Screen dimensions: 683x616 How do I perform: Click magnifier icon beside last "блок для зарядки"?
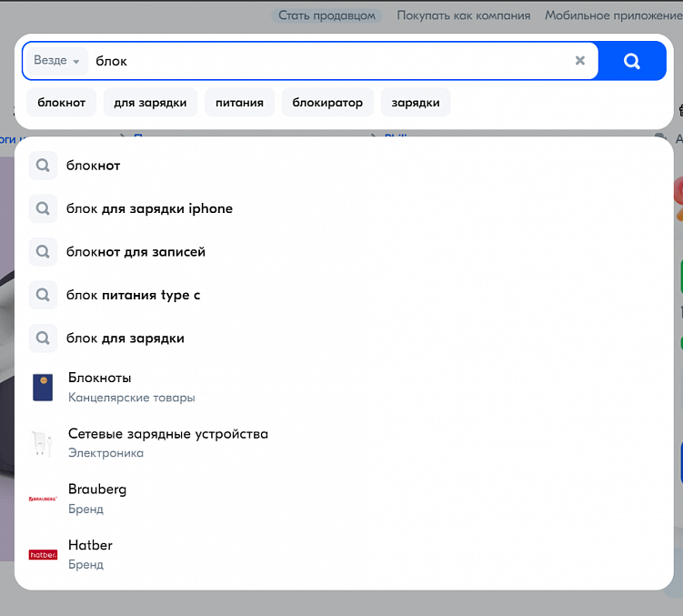[43, 338]
